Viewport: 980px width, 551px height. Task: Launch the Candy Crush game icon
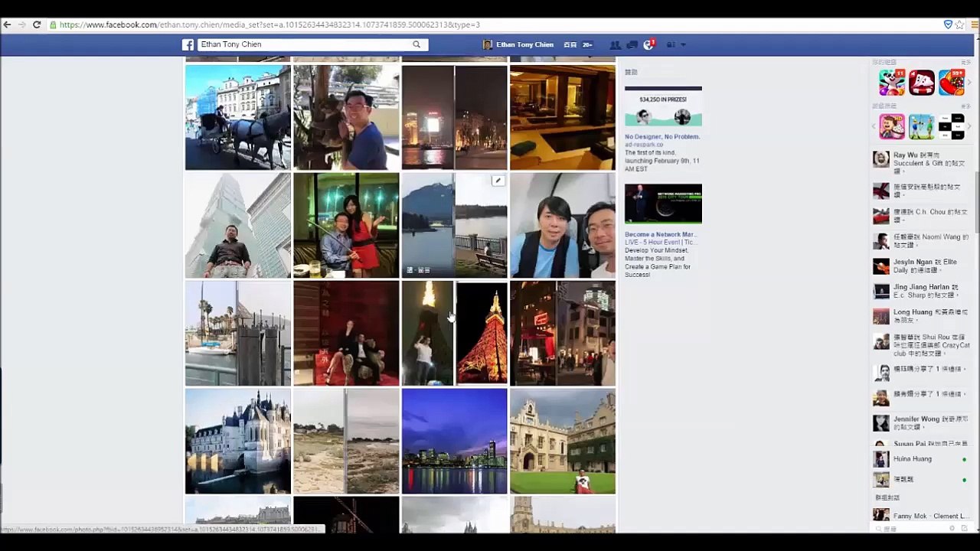[x=952, y=82]
